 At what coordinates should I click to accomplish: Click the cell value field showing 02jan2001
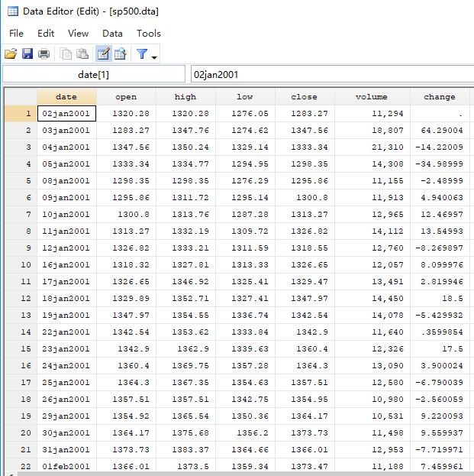(332, 74)
